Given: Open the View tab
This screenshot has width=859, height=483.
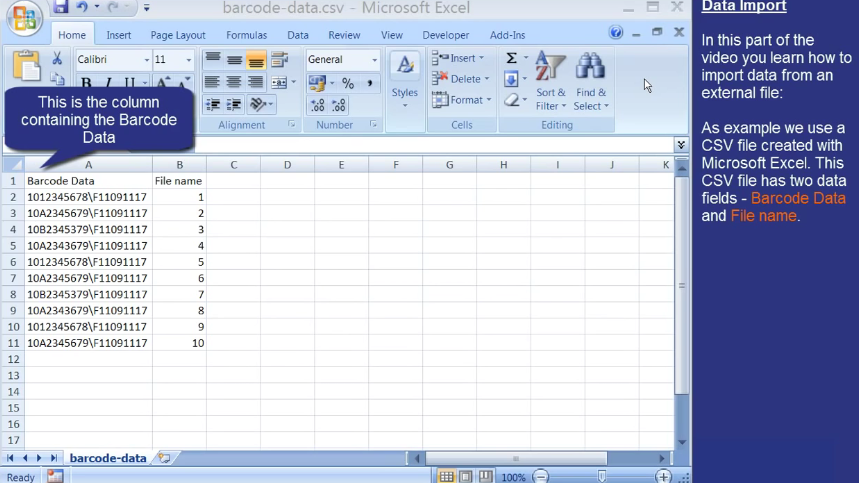Looking at the screenshot, I should point(392,35).
